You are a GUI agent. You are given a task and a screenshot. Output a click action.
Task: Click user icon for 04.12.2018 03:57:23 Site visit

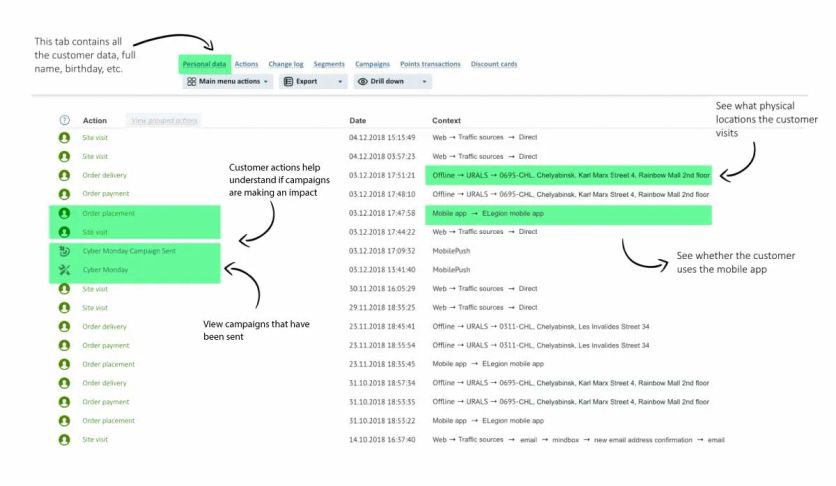[65, 157]
